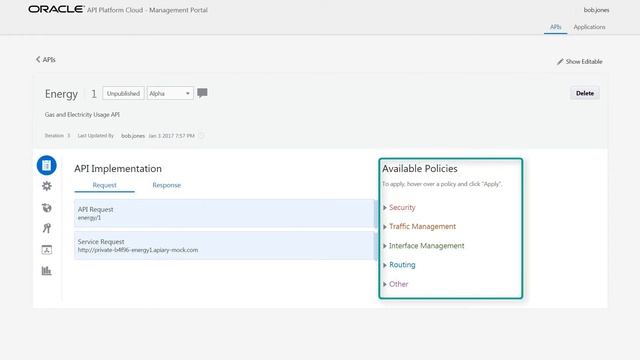Click the Show Editable pencil button
The image size is (640, 360).
coord(580,62)
